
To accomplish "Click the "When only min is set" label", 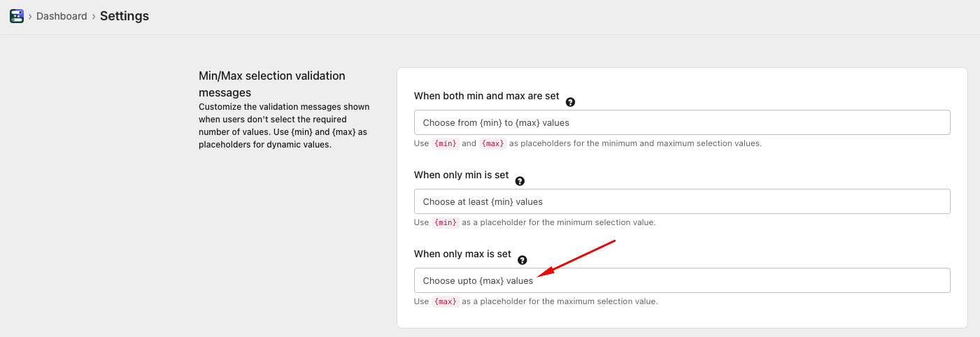I will tap(461, 175).
